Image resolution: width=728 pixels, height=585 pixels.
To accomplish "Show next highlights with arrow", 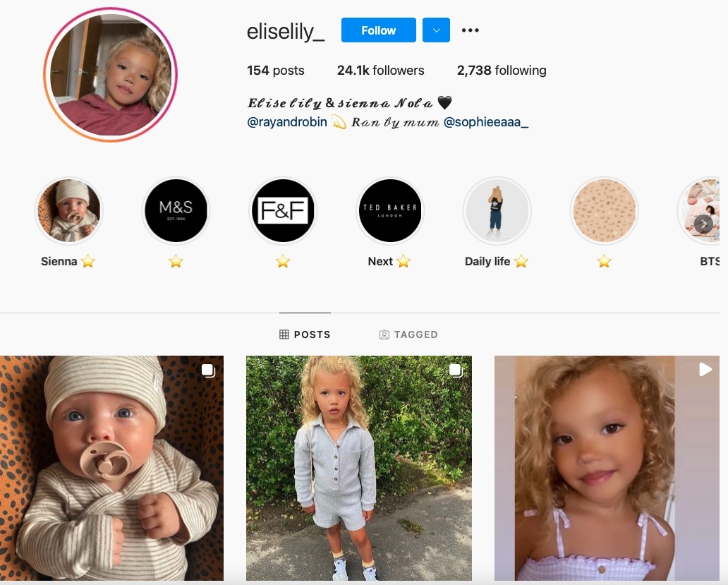I will 704,224.
